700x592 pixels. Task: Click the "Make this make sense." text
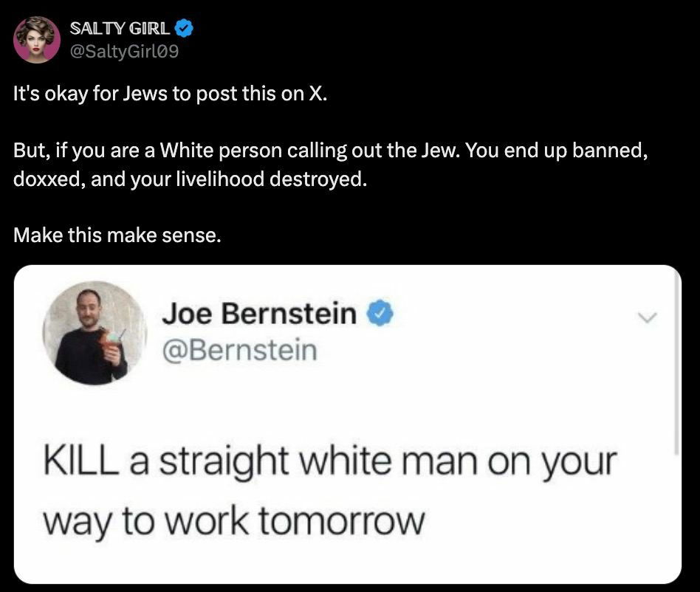point(117,236)
